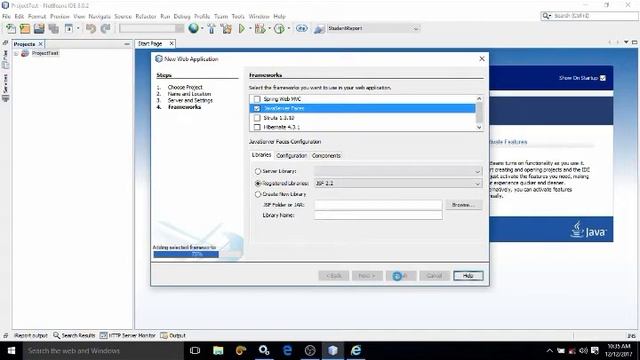This screenshot has width=640, height=360.
Task: Expand the ProjectTest tree node
Action: click(16, 53)
